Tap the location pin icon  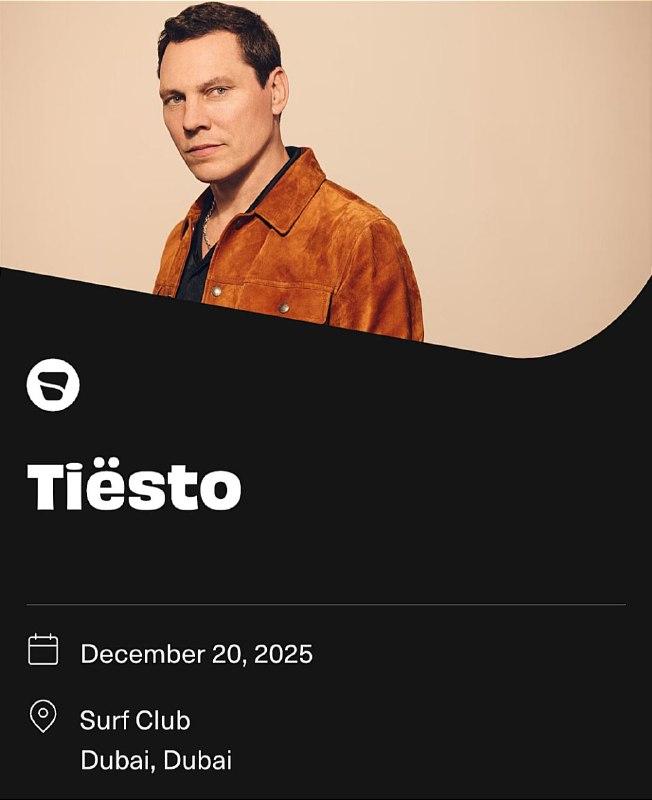pos(43,716)
